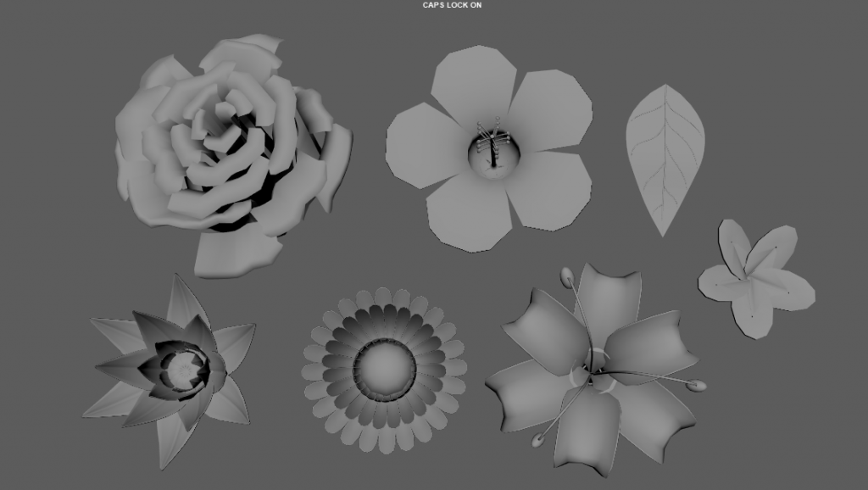Select the water lily lotus model
The image size is (868, 490).
point(170,371)
